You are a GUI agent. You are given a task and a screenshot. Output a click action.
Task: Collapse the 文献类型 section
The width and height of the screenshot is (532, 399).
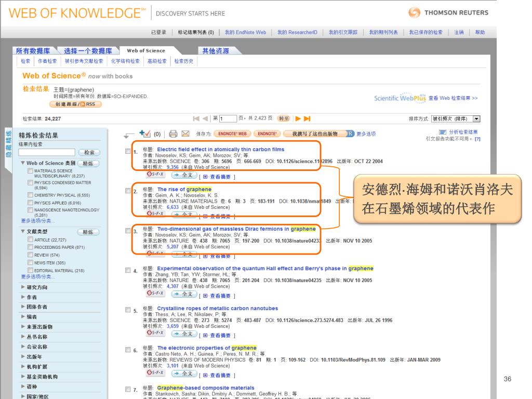(23, 231)
